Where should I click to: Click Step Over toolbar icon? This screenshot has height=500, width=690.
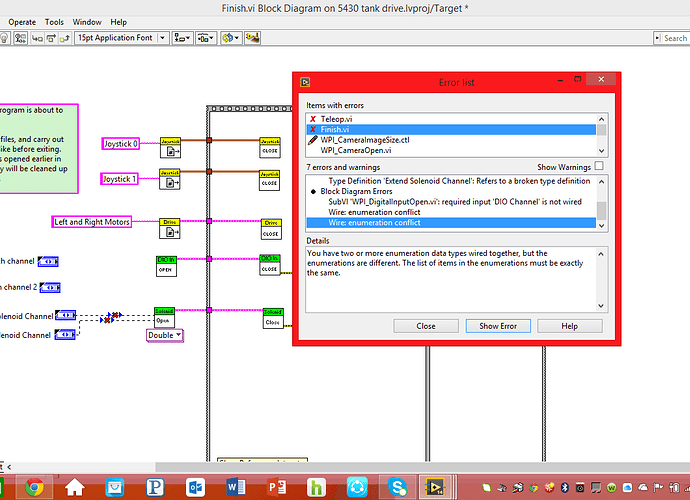tap(51, 38)
